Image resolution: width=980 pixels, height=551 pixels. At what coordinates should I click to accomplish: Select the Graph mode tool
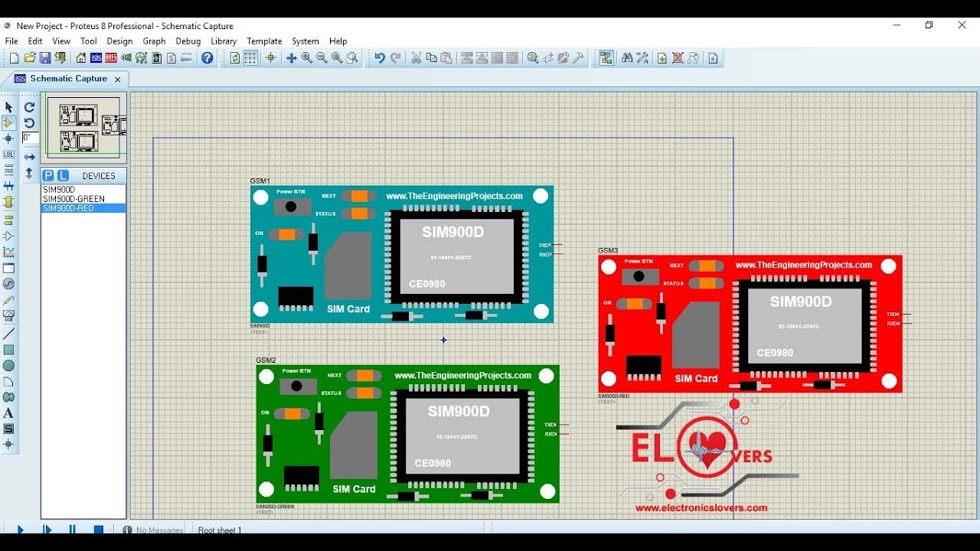click(8, 252)
